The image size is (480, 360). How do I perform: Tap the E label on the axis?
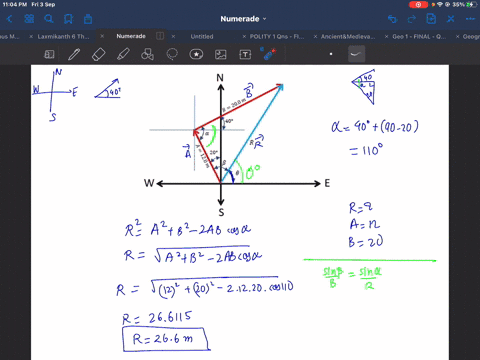coord(327,183)
